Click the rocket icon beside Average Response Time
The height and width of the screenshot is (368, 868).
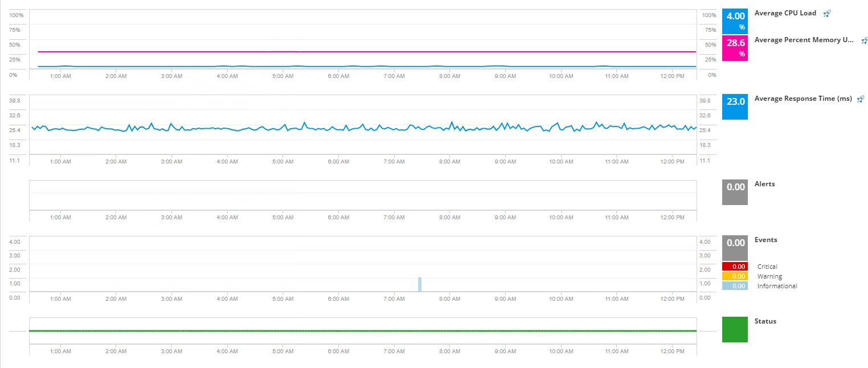tap(861, 99)
